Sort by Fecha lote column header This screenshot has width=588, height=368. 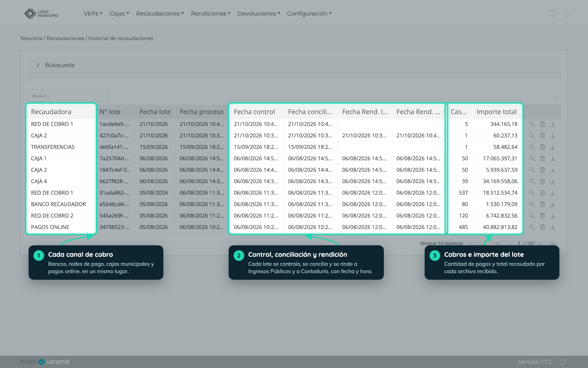tap(155, 112)
